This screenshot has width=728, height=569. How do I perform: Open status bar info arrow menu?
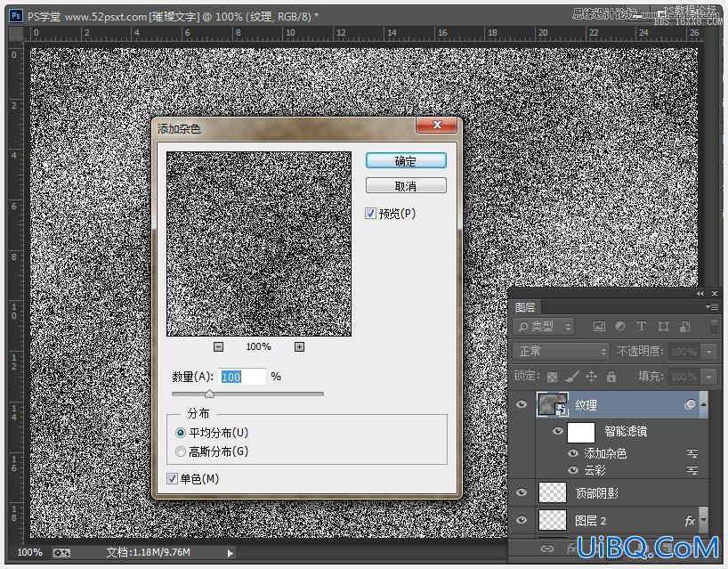(230, 553)
